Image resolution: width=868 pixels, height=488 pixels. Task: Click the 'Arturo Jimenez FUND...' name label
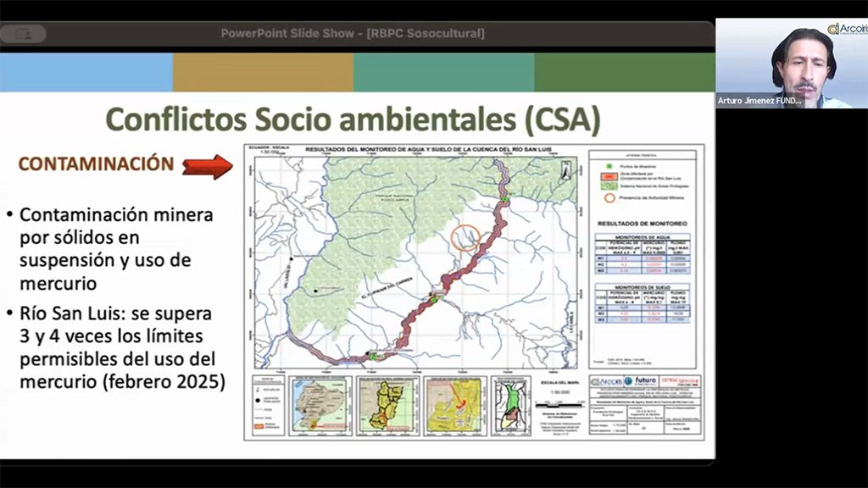point(759,101)
